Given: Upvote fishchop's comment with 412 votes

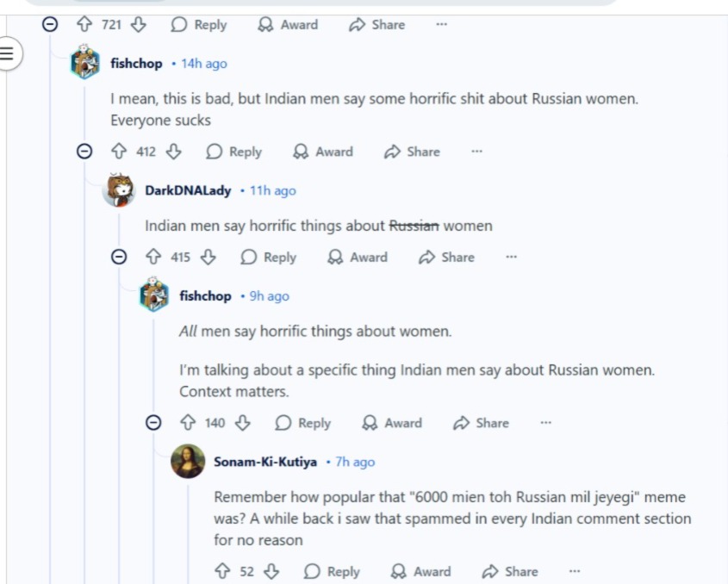Looking at the screenshot, I should click(x=120, y=152).
